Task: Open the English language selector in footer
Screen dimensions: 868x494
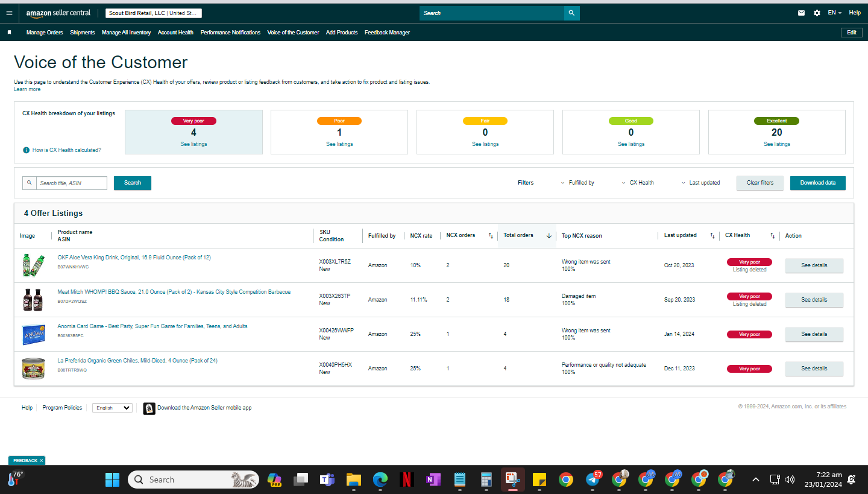Action: 112,408
